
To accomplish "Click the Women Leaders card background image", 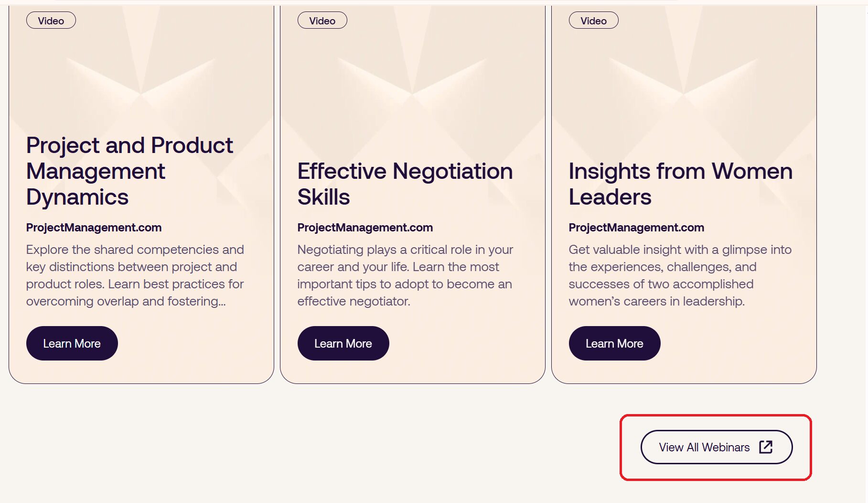I will tap(684, 77).
